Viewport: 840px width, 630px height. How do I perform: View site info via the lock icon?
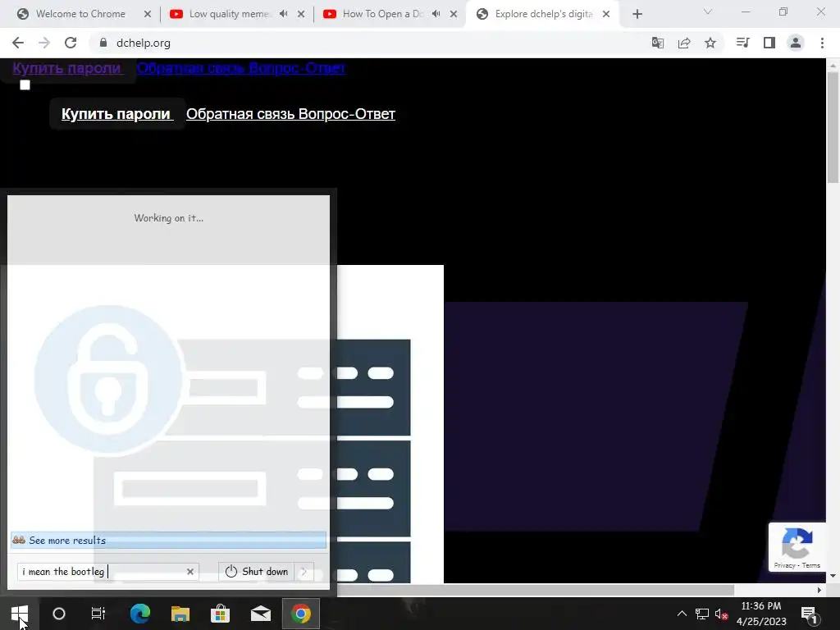(103, 43)
